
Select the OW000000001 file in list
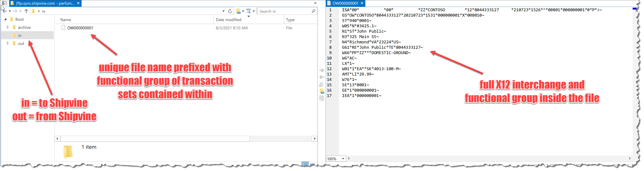coord(80,28)
